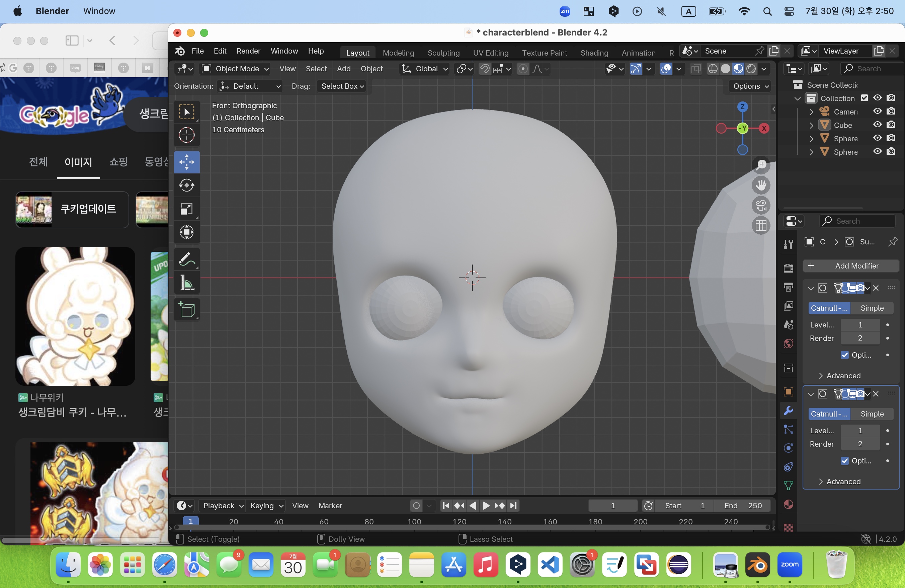Select the Scale tool
This screenshot has width=905, height=588.
(186, 209)
